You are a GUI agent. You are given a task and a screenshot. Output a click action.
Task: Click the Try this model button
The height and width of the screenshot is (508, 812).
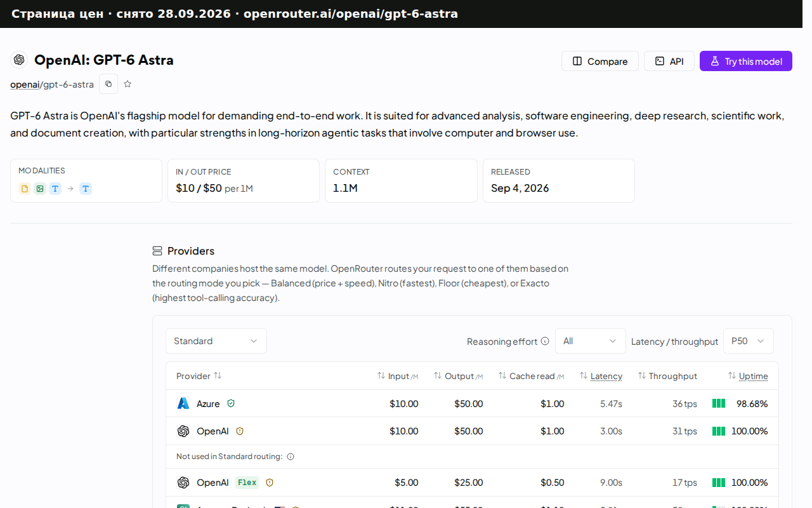[x=746, y=61]
